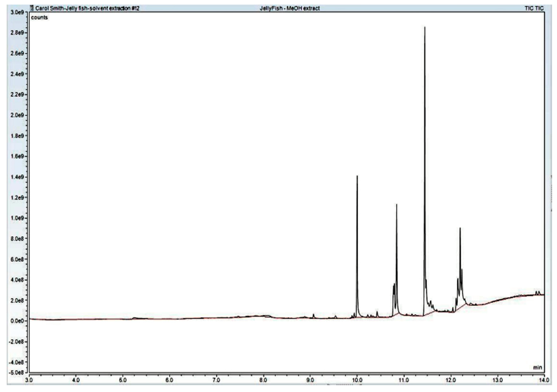Click the '10.0' x-axis tick label
This screenshot has width=557, height=392.
(357, 380)
